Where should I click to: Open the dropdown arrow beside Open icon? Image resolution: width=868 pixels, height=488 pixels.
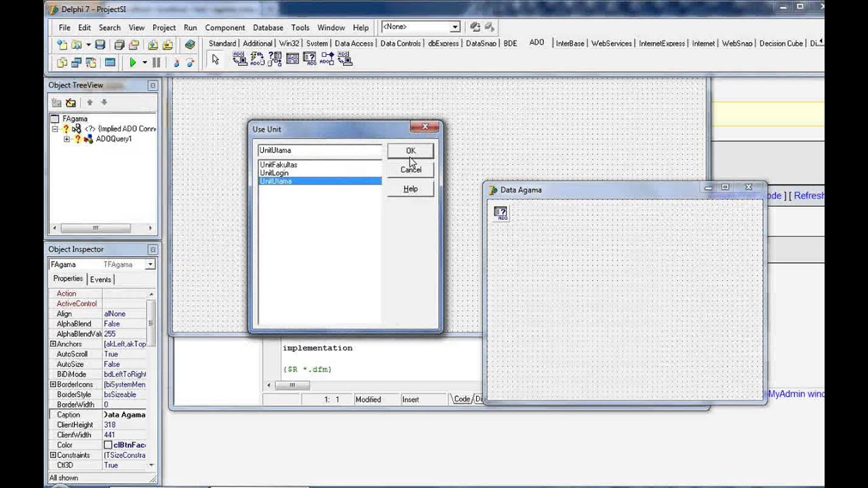click(x=88, y=45)
